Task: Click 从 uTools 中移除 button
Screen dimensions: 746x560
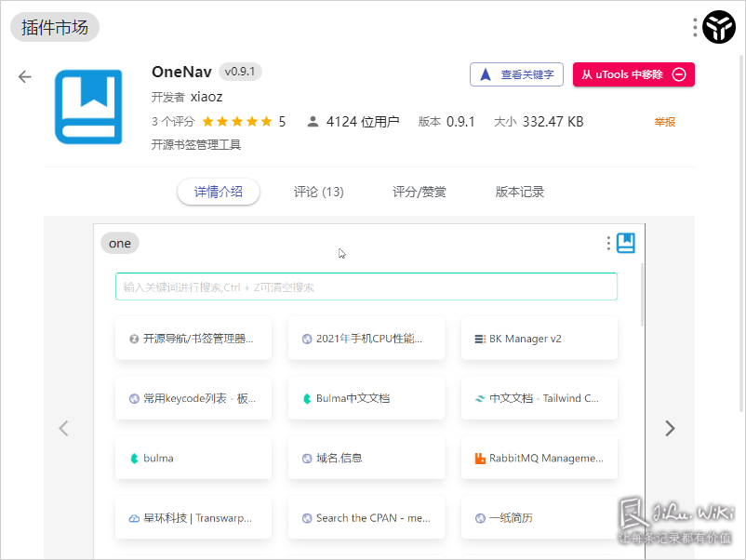Action: tap(633, 74)
